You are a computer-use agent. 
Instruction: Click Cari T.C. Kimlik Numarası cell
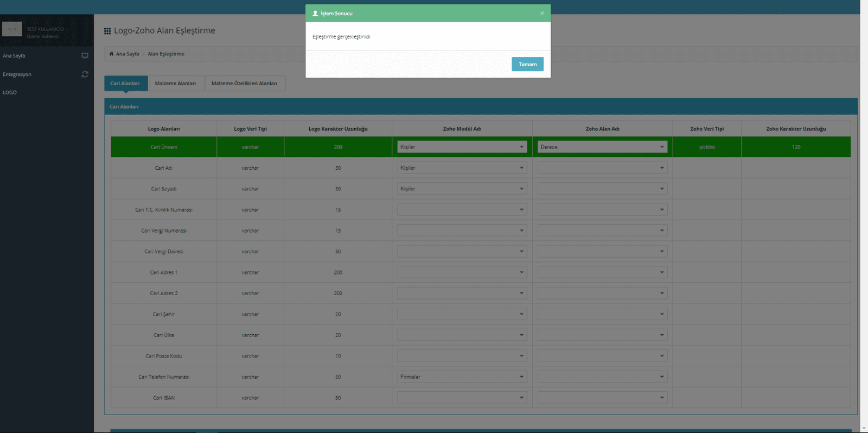164,209
